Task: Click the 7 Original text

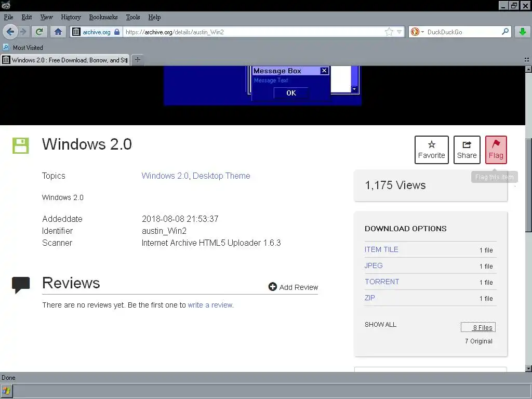Action: [x=478, y=341]
